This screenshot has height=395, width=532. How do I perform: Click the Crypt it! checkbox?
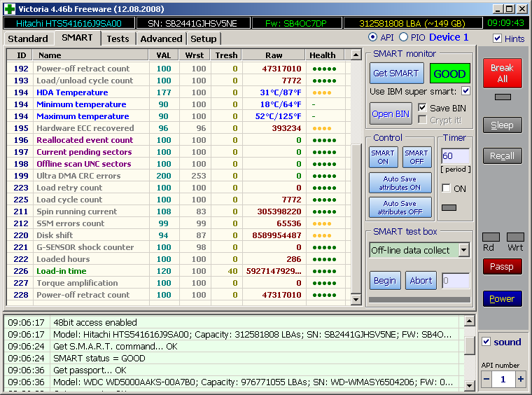pyautogui.click(x=422, y=120)
